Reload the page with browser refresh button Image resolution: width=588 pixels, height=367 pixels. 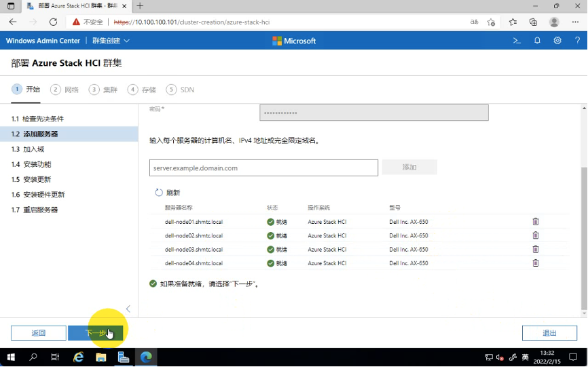pyautogui.click(x=53, y=22)
